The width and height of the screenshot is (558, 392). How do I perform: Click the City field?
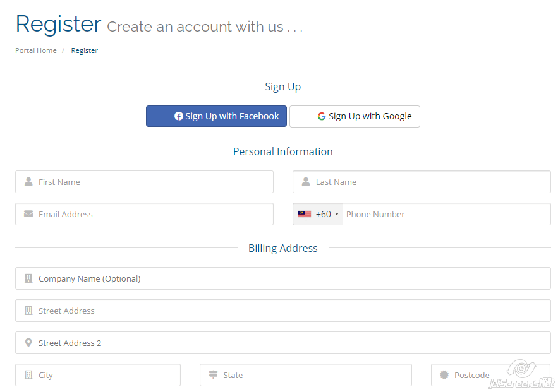[x=98, y=375]
